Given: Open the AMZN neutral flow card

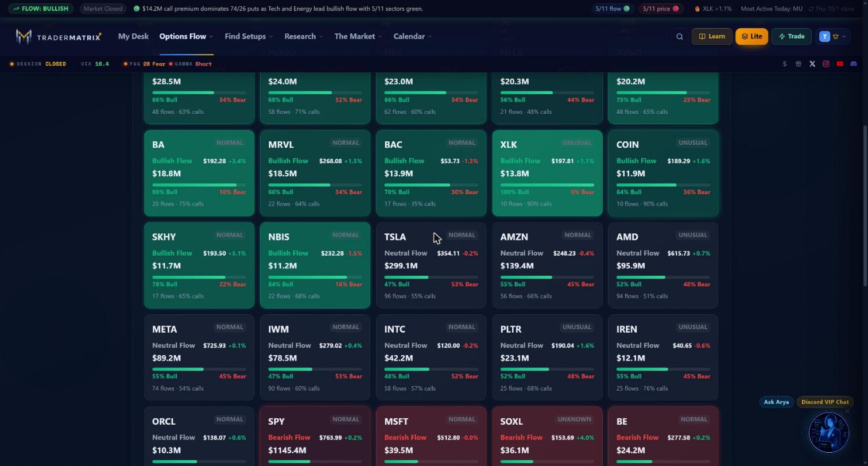Looking at the screenshot, I should click(547, 265).
